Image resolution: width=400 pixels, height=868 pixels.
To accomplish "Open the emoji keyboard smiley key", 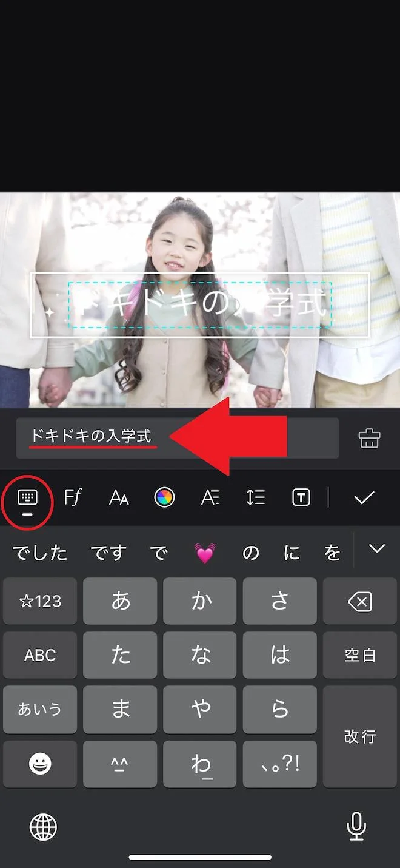I will pyautogui.click(x=40, y=764).
